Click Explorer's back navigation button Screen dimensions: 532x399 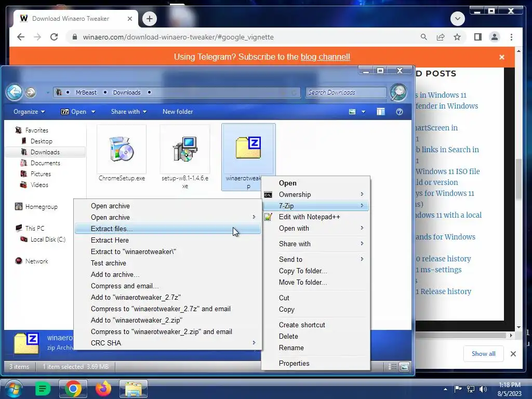[x=14, y=92]
